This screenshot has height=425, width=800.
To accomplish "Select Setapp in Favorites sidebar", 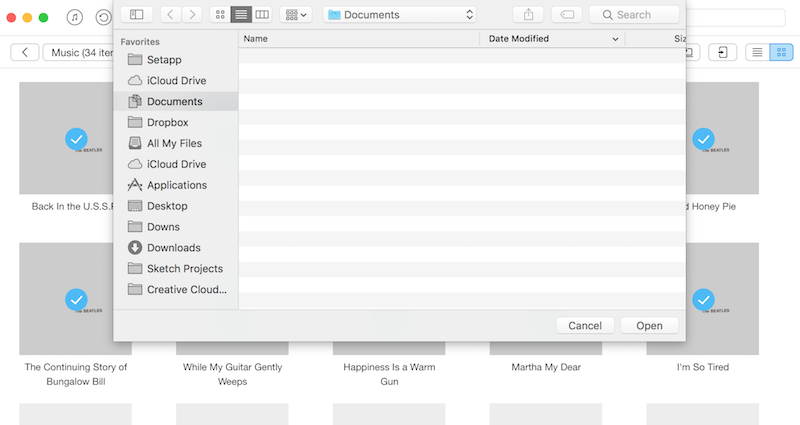I will (x=176, y=60).
